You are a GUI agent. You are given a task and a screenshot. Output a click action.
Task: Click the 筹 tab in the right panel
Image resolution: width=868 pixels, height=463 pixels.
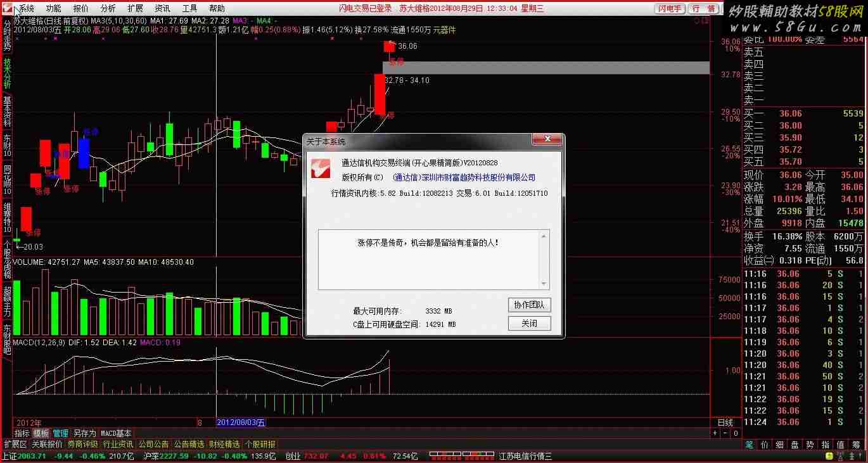pyautogui.click(x=857, y=445)
